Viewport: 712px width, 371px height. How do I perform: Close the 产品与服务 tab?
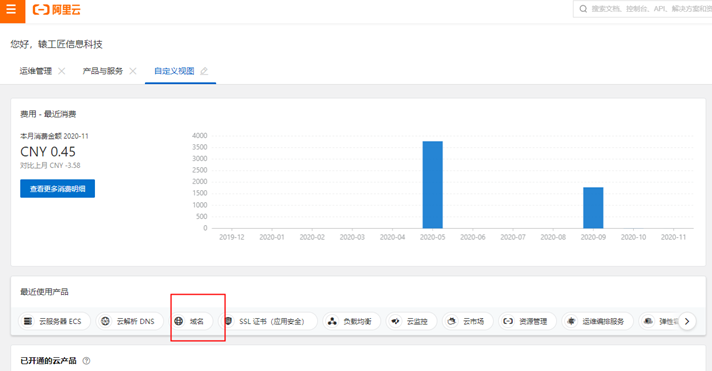[133, 71]
